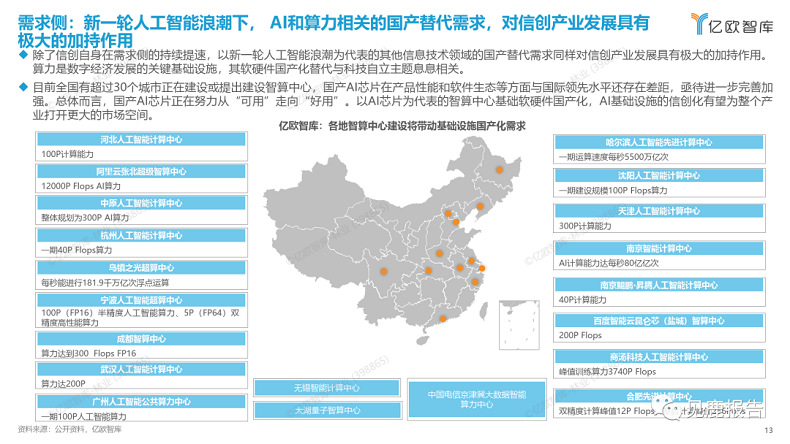The height and width of the screenshot is (444, 790).
Task: Click the 南京智能计算中心 header
Action: [x=657, y=247]
